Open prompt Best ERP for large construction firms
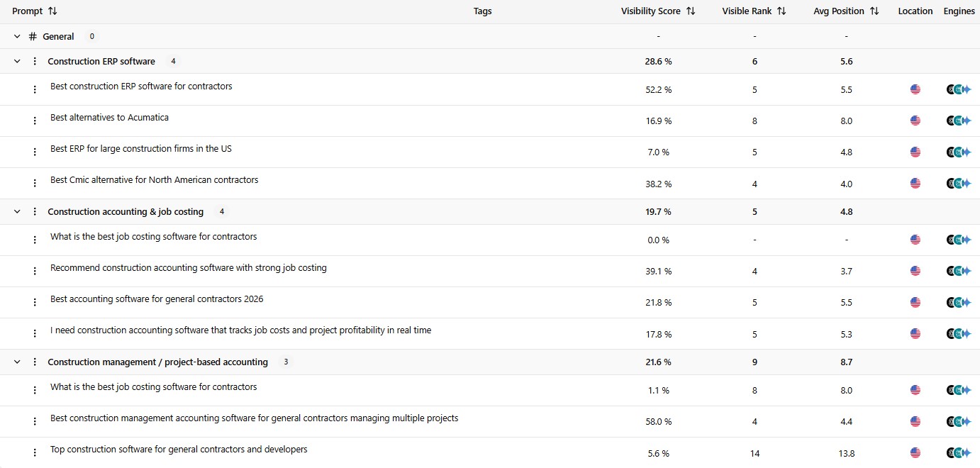 [x=141, y=149]
